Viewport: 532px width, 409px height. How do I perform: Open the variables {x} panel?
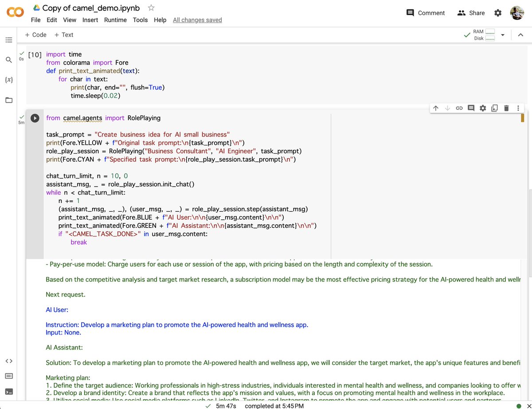pyautogui.click(x=9, y=80)
